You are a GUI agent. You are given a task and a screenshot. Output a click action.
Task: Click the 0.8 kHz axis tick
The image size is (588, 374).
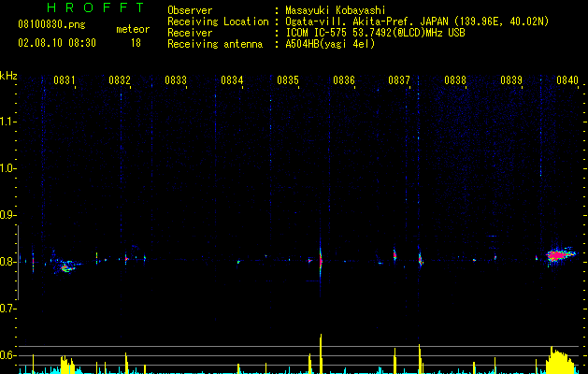tap(8, 262)
